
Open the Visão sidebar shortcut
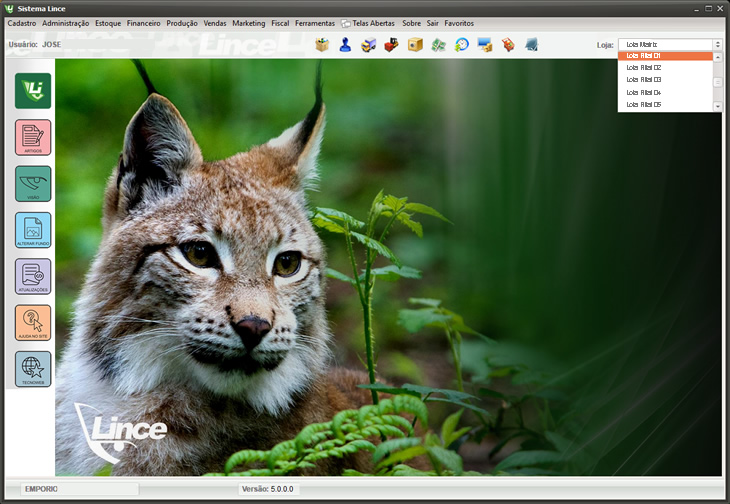tap(33, 184)
